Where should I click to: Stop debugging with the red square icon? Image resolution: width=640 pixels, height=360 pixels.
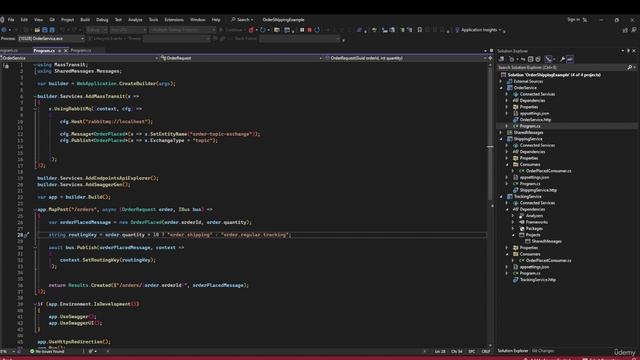click(309, 30)
